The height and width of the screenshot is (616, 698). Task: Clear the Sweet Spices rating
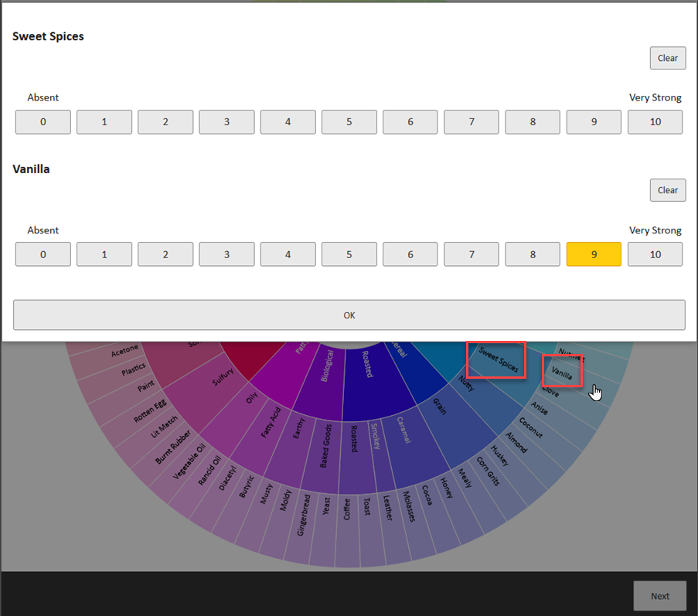tap(667, 58)
